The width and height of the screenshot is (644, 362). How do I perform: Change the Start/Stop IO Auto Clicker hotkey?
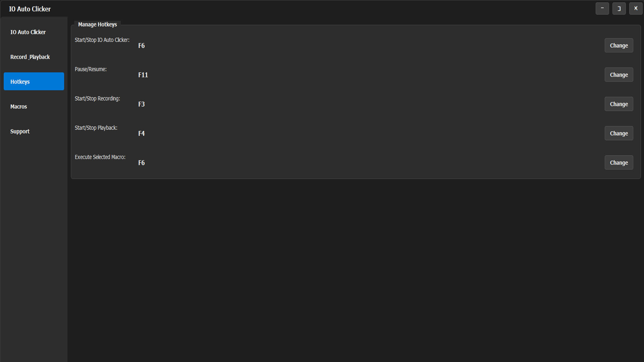coord(619,46)
